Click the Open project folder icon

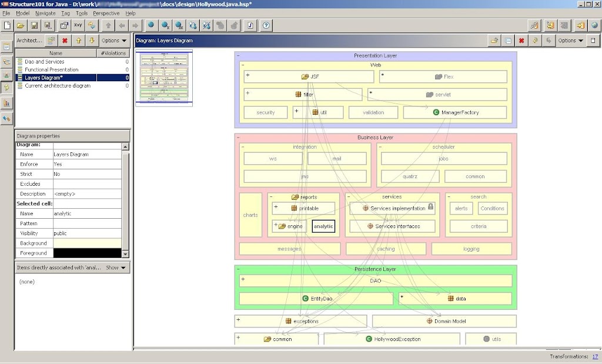pos(21,25)
